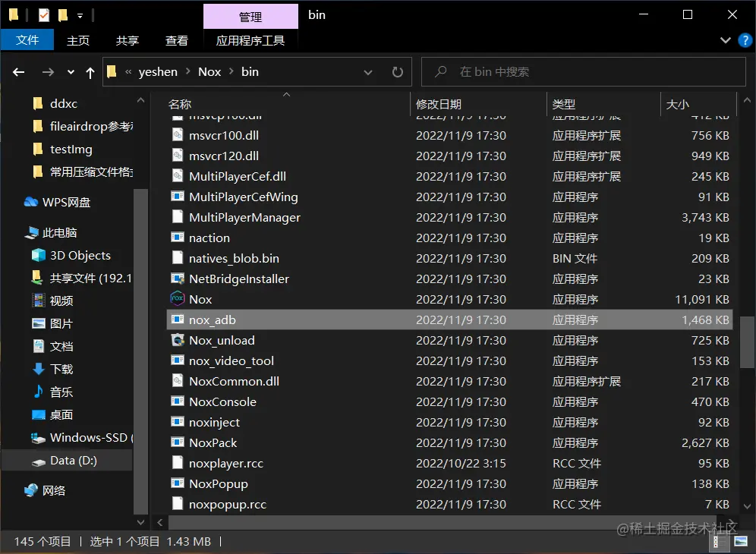The width and height of the screenshot is (756, 554).
Task: Click the horizontal scrollbar left arrow
Action: [x=159, y=522]
